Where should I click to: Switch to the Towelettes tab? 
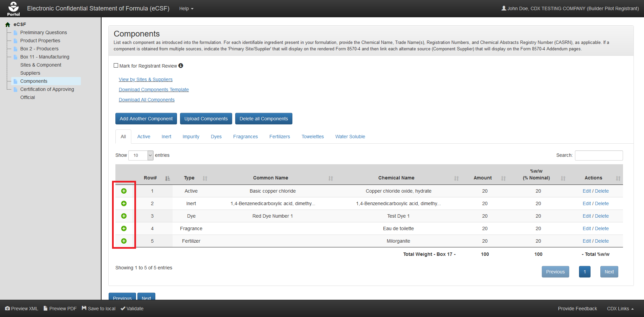pos(313,137)
